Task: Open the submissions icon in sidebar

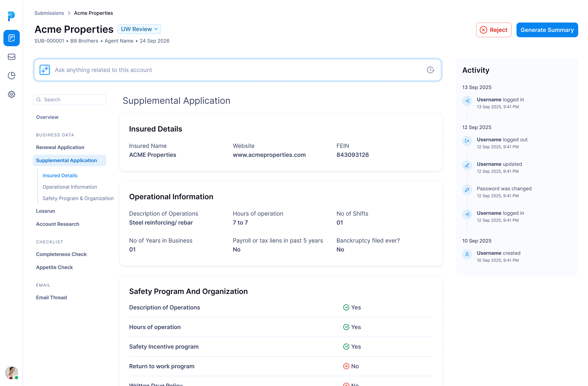Action: (11, 38)
